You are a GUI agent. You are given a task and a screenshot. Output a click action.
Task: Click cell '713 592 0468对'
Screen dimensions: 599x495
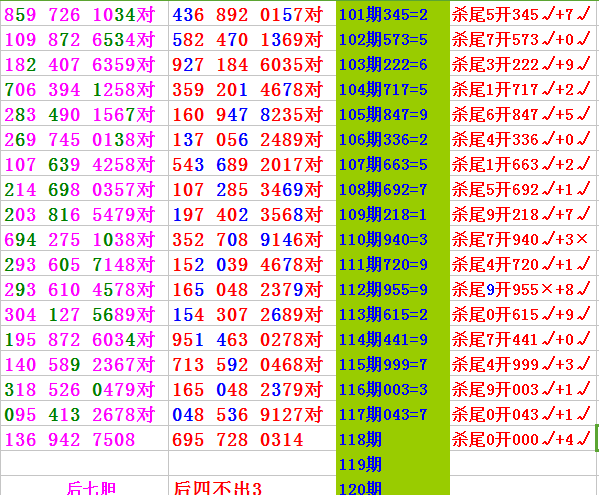[252, 364]
